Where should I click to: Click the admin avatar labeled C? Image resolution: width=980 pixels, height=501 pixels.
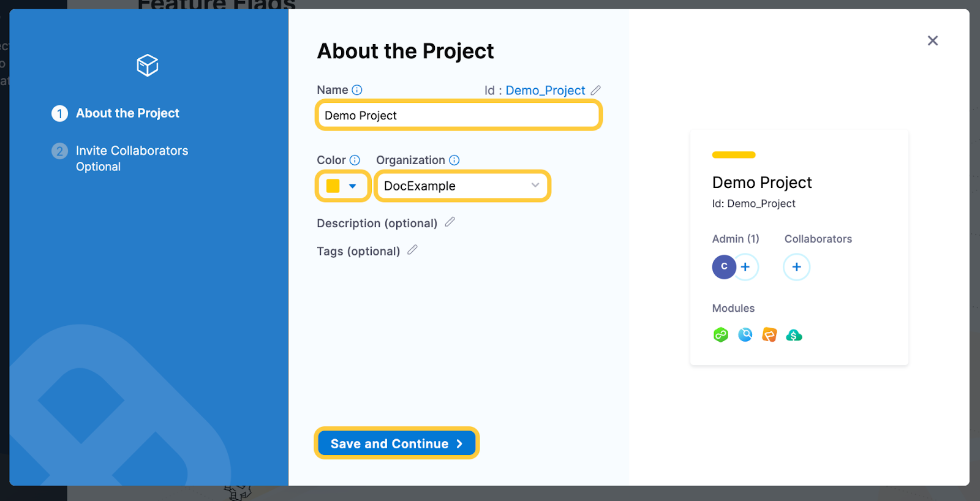point(724,267)
